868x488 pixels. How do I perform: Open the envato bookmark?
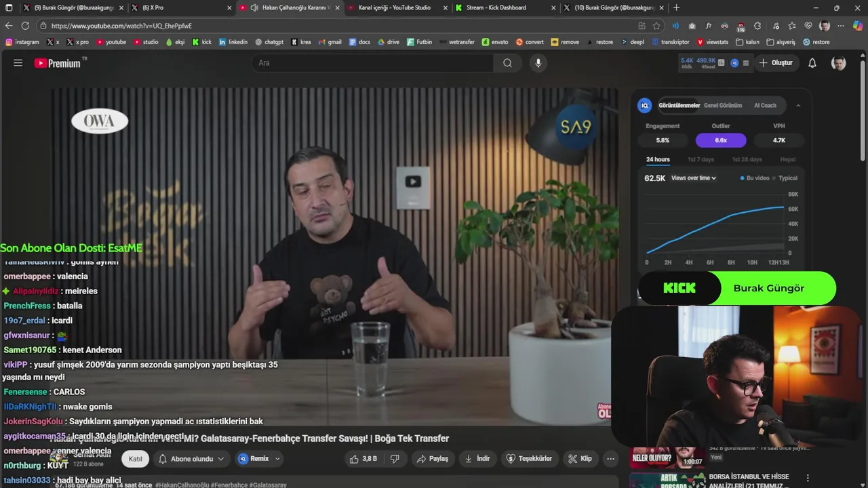tap(495, 42)
